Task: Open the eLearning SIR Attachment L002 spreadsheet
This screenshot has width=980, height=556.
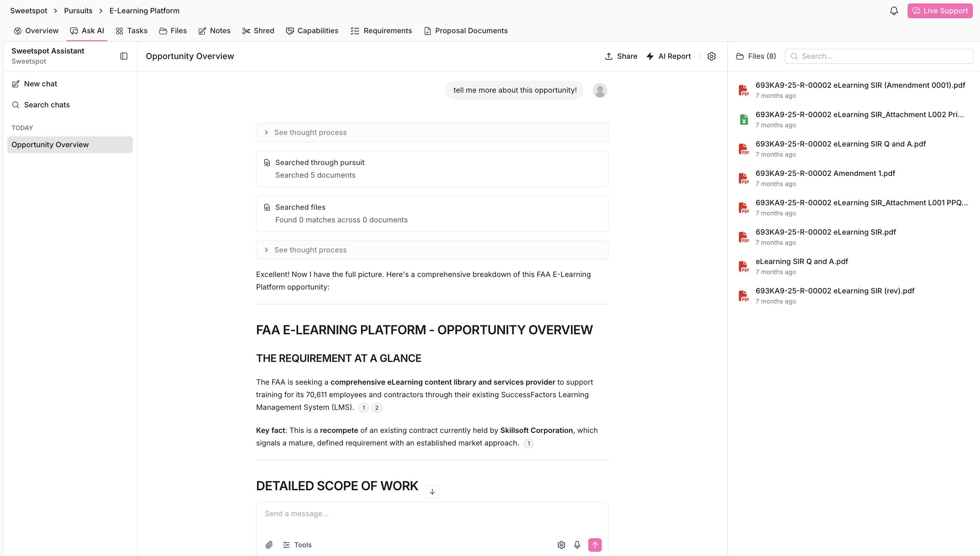Action: (x=859, y=115)
